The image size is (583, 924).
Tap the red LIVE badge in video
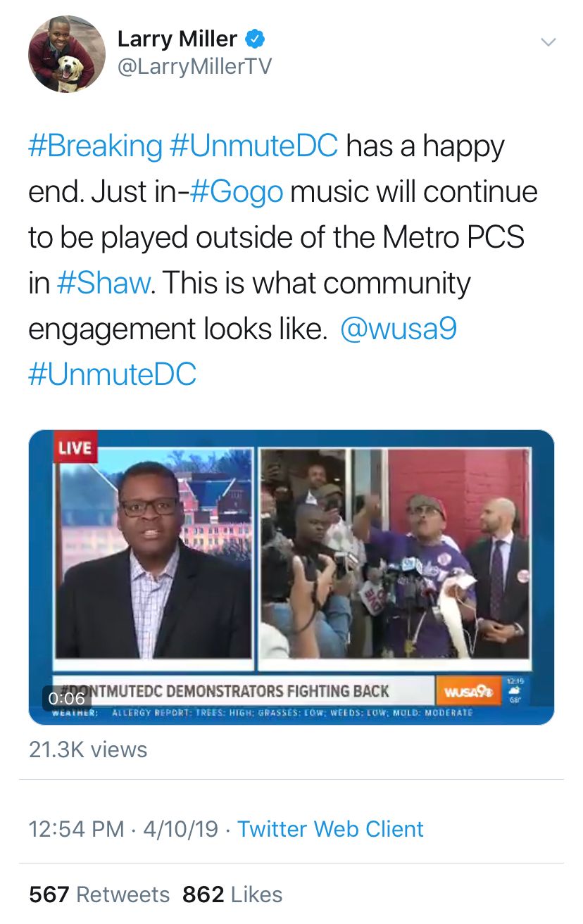point(76,448)
